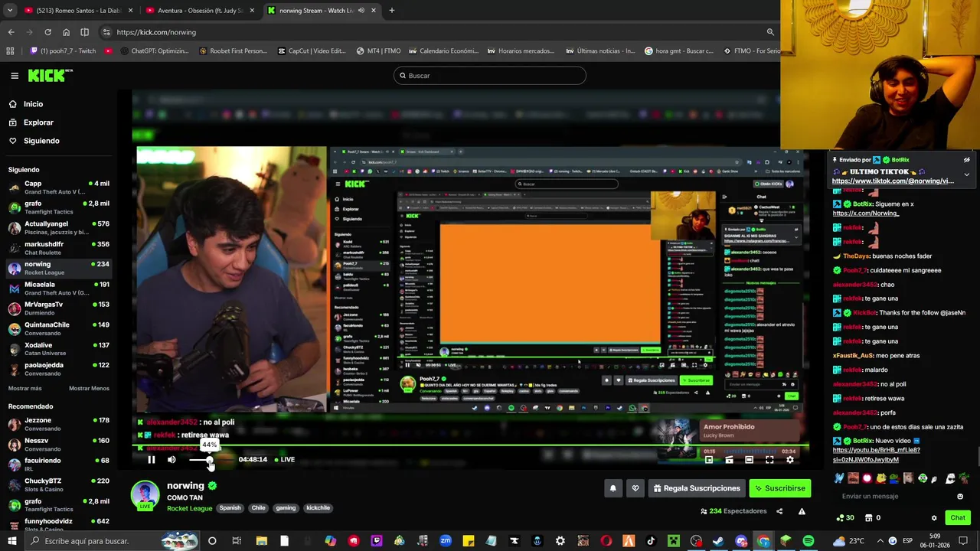The height and width of the screenshot is (551, 980).
Task: Expand the pinned message chevron
Action: 966,174
